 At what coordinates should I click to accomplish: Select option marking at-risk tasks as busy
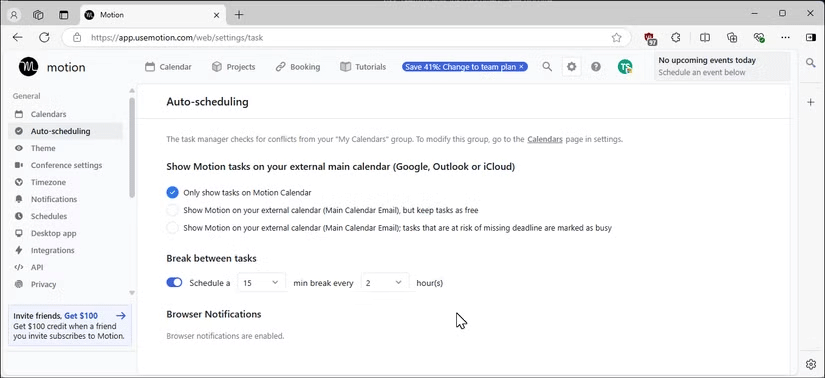tap(172, 228)
